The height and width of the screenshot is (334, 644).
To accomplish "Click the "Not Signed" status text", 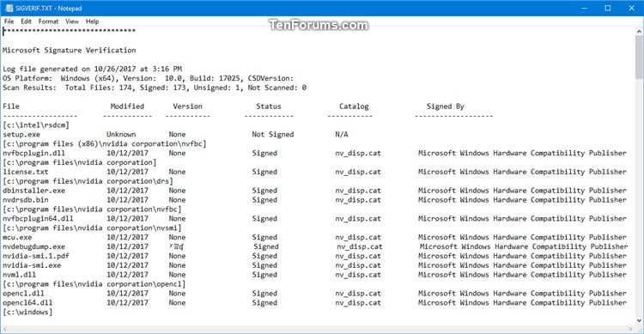I will click(x=273, y=134).
